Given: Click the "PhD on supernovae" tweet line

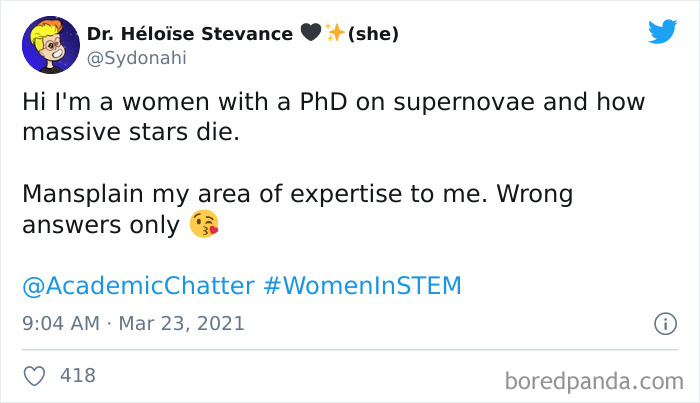Looking at the screenshot, I should 333,102.
